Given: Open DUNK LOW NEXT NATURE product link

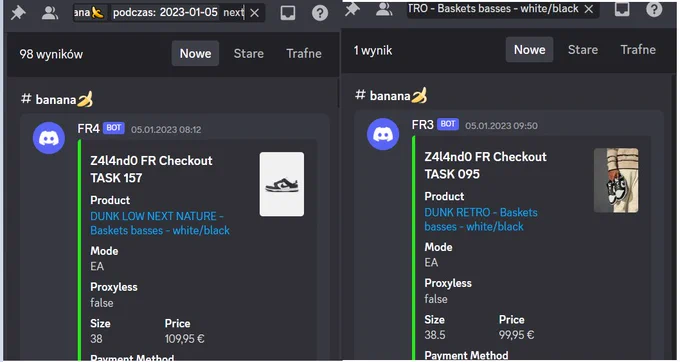Looking at the screenshot, I should (x=160, y=223).
